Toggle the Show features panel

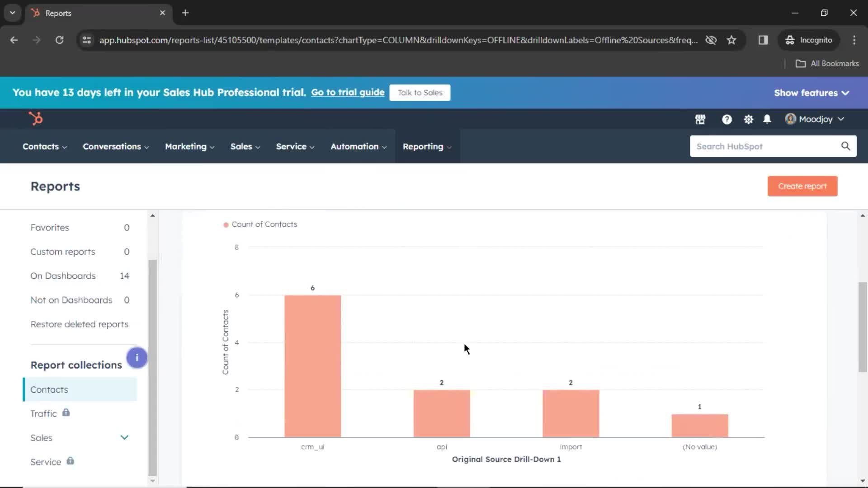click(x=812, y=92)
